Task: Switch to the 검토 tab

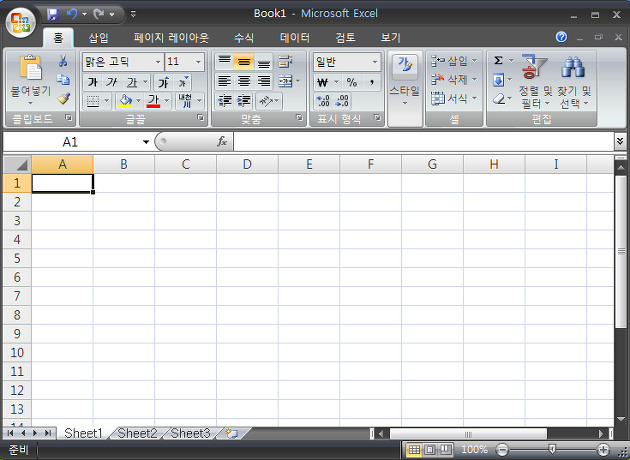Action: pos(346,38)
